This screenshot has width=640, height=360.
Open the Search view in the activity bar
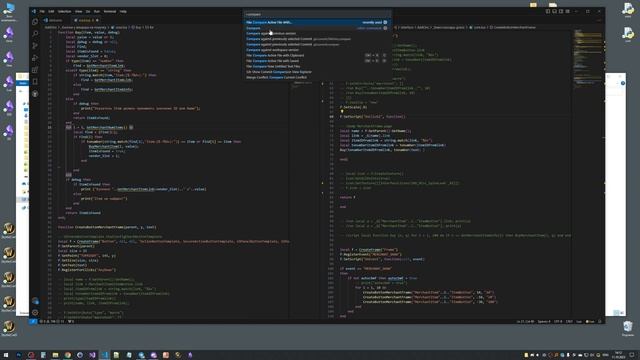35,33
